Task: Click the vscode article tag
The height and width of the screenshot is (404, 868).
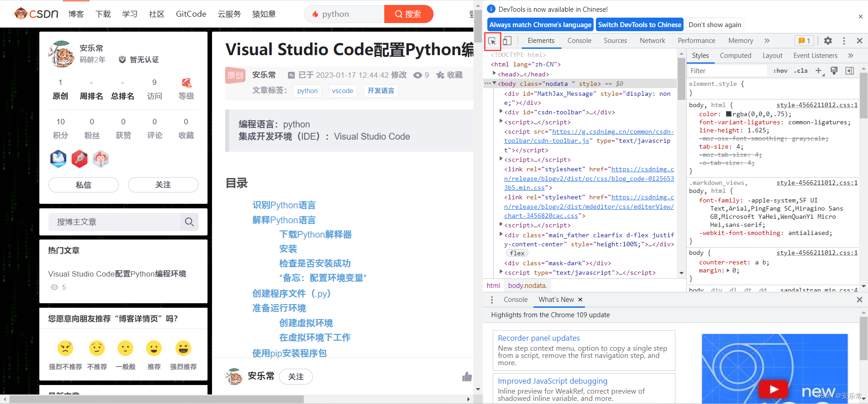Action: (342, 91)
